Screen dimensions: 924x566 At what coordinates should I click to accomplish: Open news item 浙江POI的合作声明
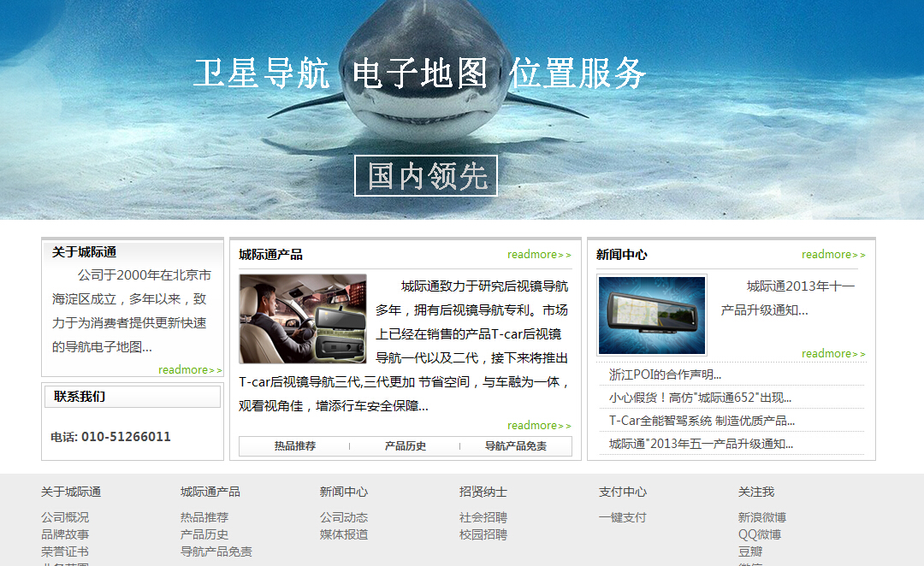click(x=665, y=374)
